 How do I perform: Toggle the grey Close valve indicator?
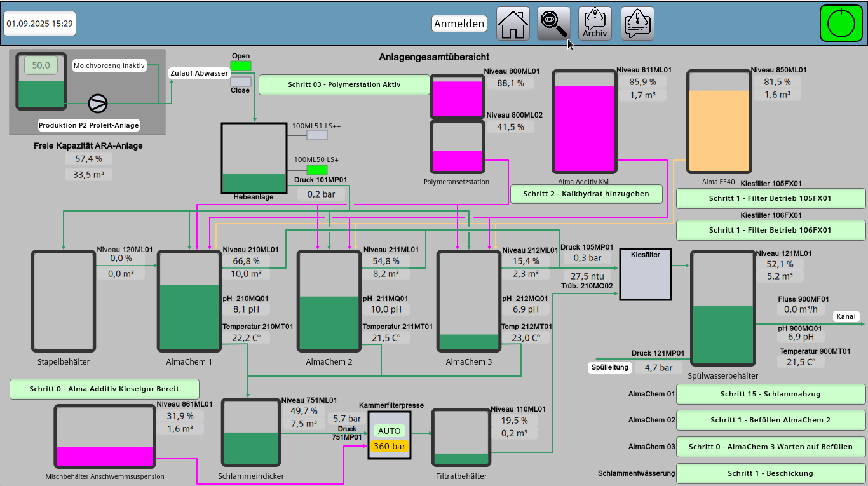[x=241, y=81]
